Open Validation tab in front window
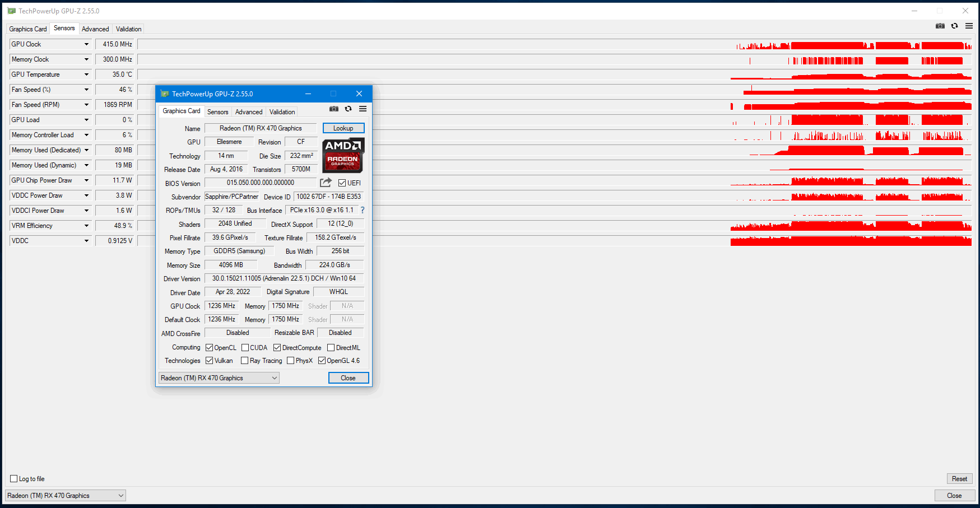Image resolution: width=980 pixels, height=508 pixels. point(282,112)
